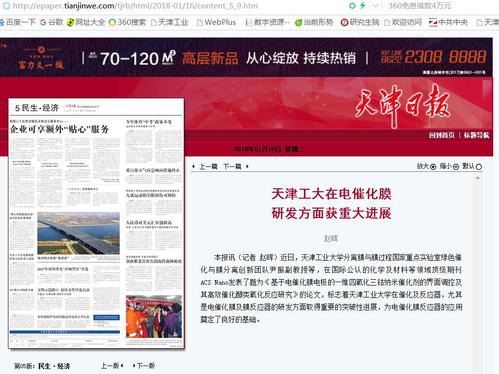
Task: Click 下一版 next page link
Action: [144, 366]
